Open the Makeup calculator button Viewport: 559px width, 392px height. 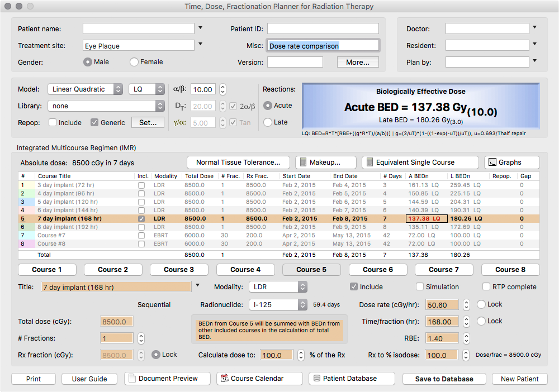pos(325,162)
